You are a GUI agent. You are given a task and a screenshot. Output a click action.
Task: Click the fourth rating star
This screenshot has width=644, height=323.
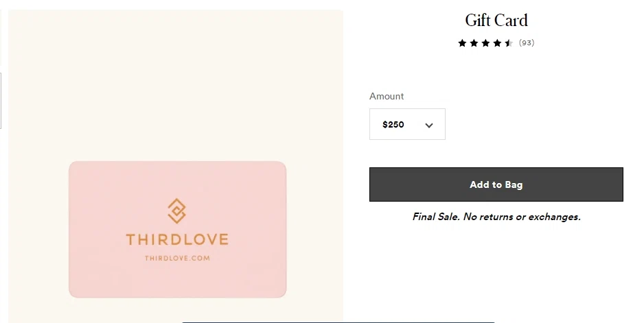click(497, 43)
